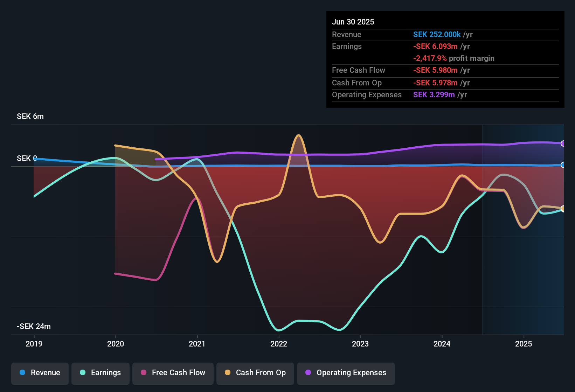The height and width of the screenshot is (392, 575).
Task: Click the Cash From Op peak near 2022
Action: click(298, 135)
